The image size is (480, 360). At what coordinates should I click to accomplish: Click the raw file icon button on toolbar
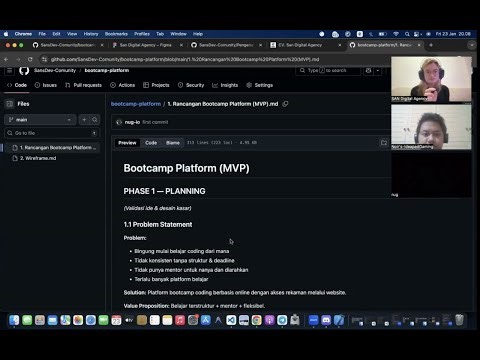384,143
